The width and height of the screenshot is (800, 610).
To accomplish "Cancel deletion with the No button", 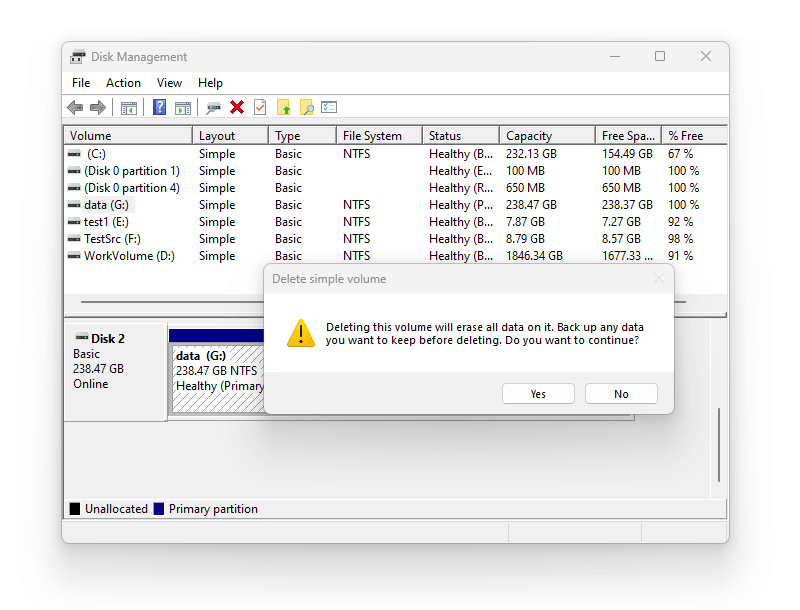I will click(x=621, y=393).
